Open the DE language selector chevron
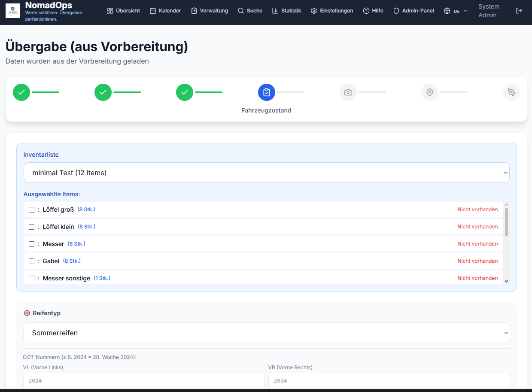This screenshot has height=392, width=532. click(465, 11)
